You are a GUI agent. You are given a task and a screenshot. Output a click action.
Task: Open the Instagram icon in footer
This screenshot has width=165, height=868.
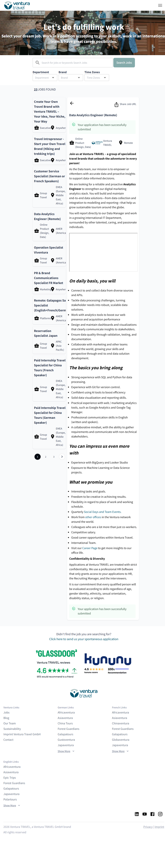click(160, 814)
